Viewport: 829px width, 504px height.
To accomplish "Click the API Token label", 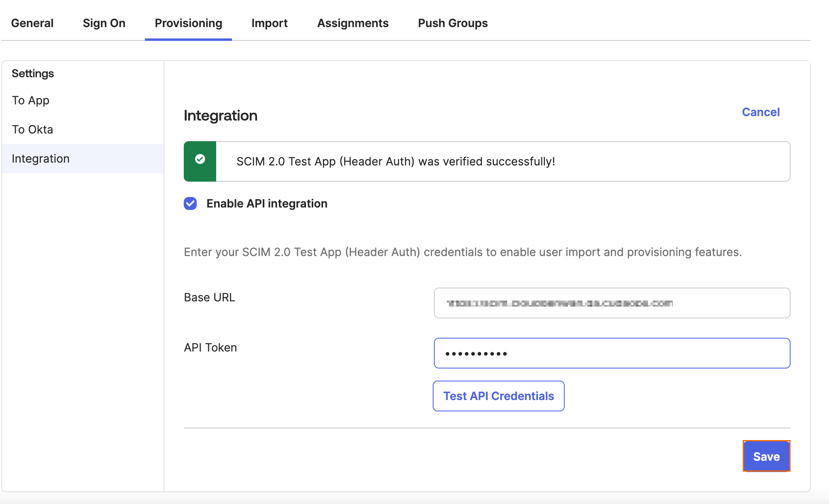I will [x=210, y=347].
